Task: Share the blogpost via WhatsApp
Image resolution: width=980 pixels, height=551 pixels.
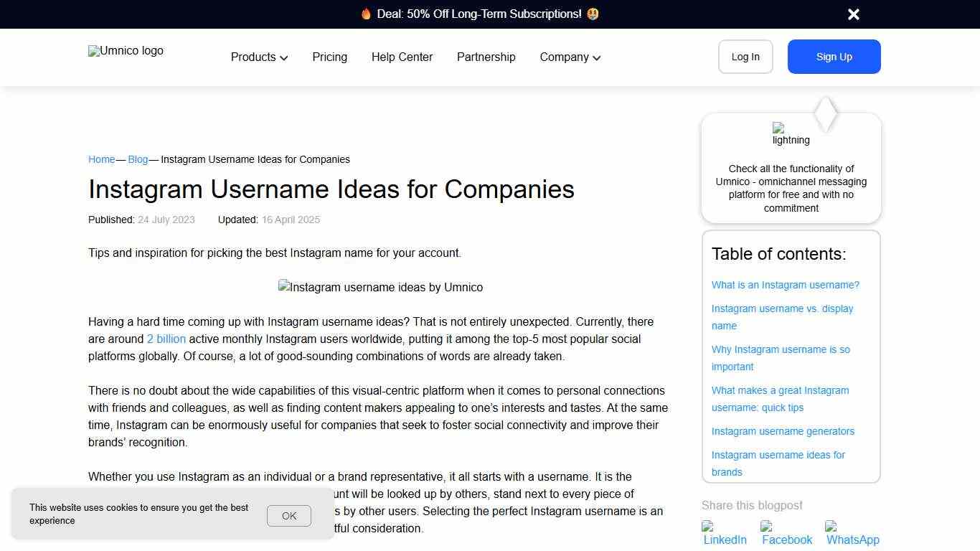Action: coord(852,534)
